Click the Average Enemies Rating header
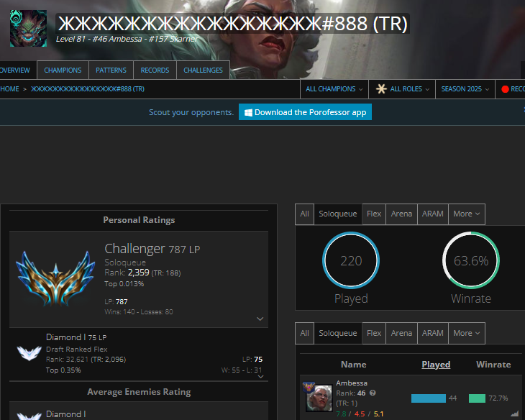 (x=139, y=392)
